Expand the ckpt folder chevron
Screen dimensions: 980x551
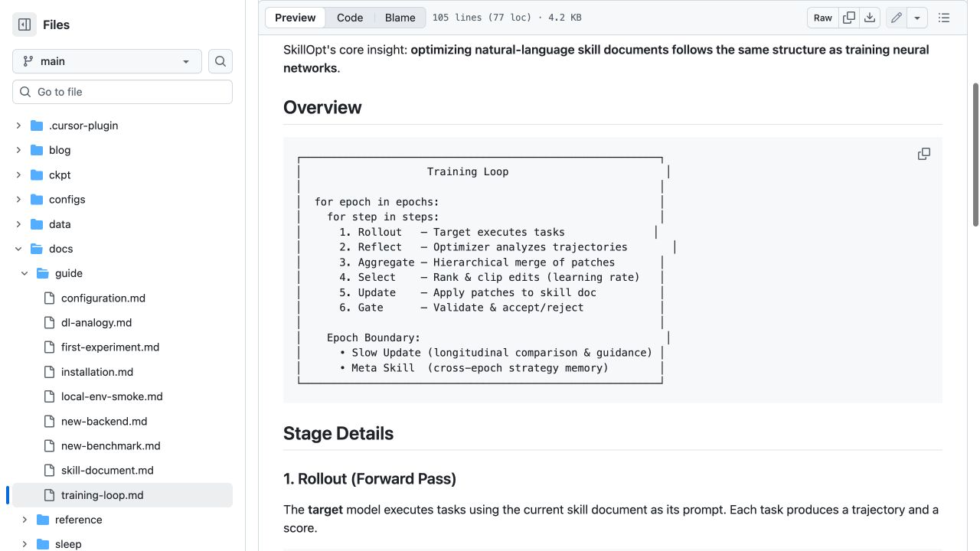pyautogui.click(x=18, y=174)
